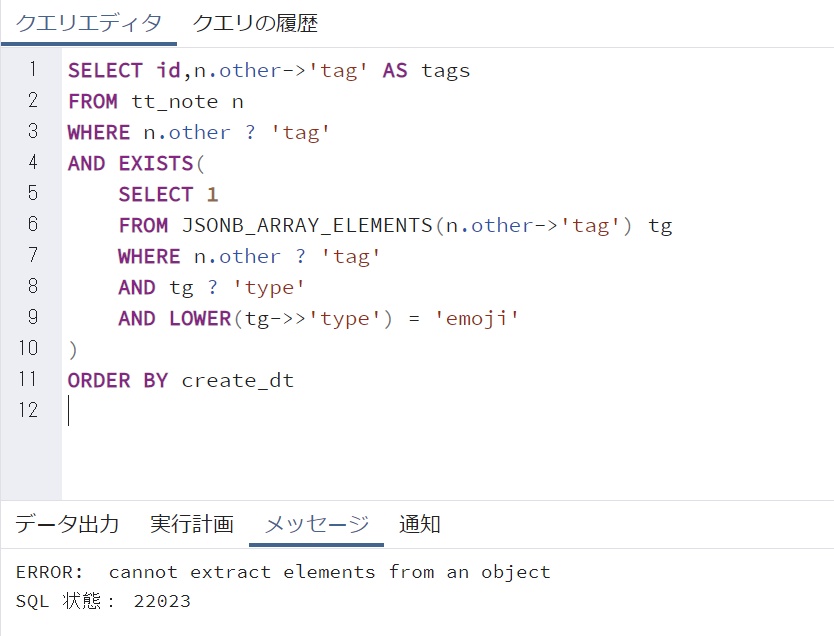Open the クエリの履歴 tab
The width and height of the screenshot is (834, 636).
pyautogui.click(x=255, y=23)
